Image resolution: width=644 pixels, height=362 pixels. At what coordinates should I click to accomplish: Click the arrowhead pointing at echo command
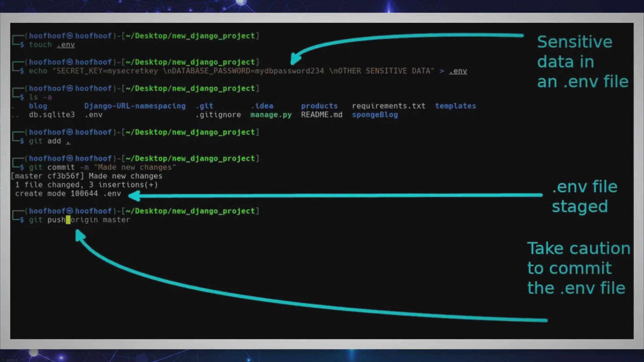pyautogui.click(x=295, y=59)
